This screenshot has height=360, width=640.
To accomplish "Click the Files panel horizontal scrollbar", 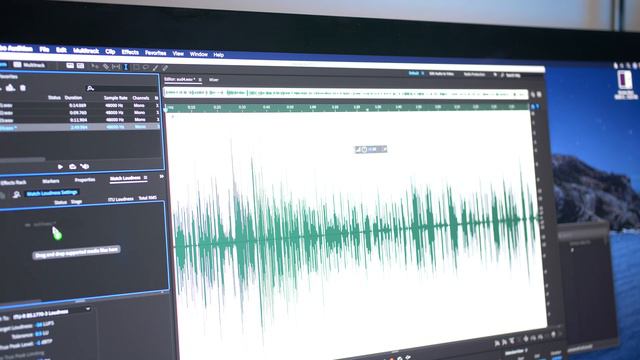I will point(22,160).
